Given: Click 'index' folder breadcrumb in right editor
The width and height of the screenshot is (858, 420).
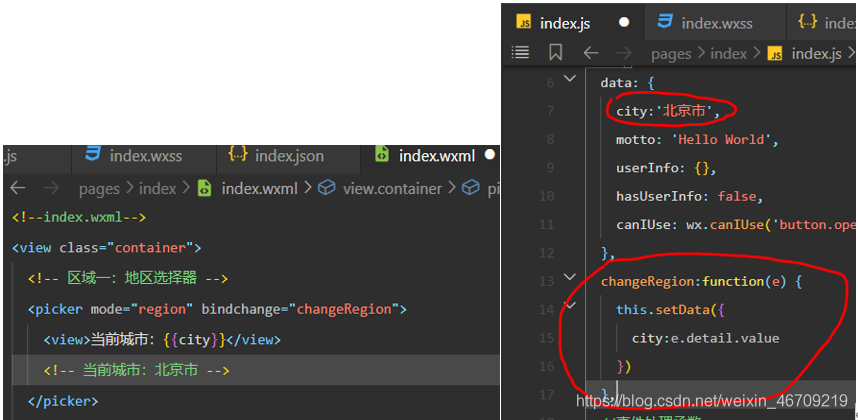Looking at the screenshot, I should click(728, 54).
